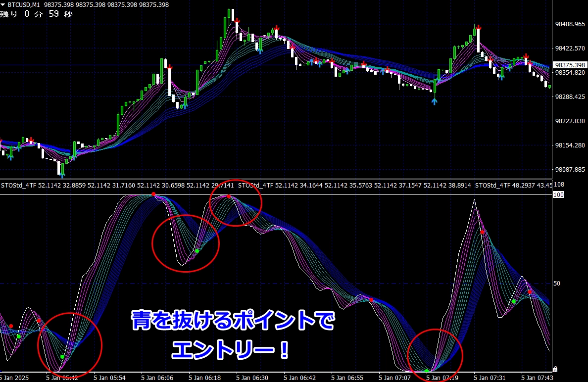
Task: Click the triangle beside the BTCUSD,M1 title
Action: point(3,5)
